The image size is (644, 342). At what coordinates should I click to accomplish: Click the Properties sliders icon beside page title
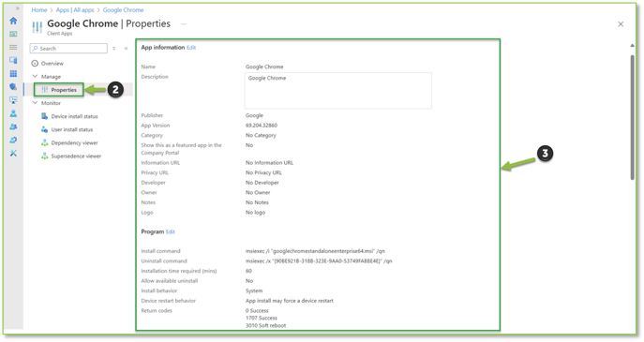[x=37, y=27]
